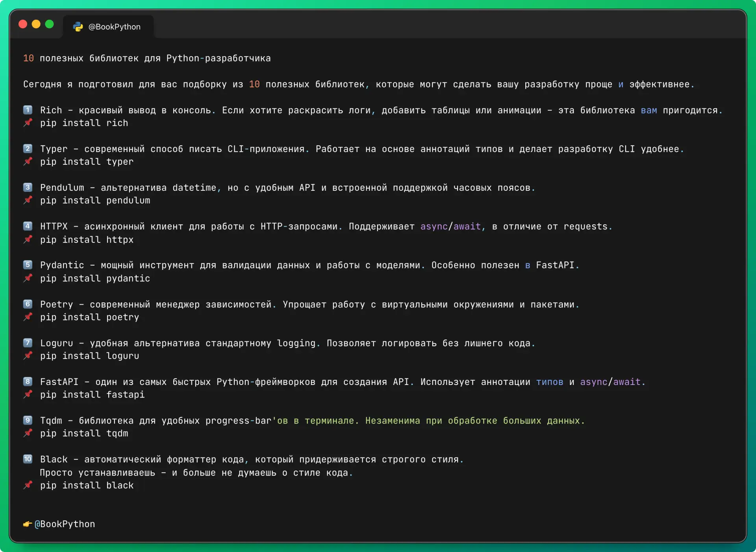The width and height of the screenshot is (756, 552).
Task: Click pushpin icon before pip install rich
Action: click(28, 123)
